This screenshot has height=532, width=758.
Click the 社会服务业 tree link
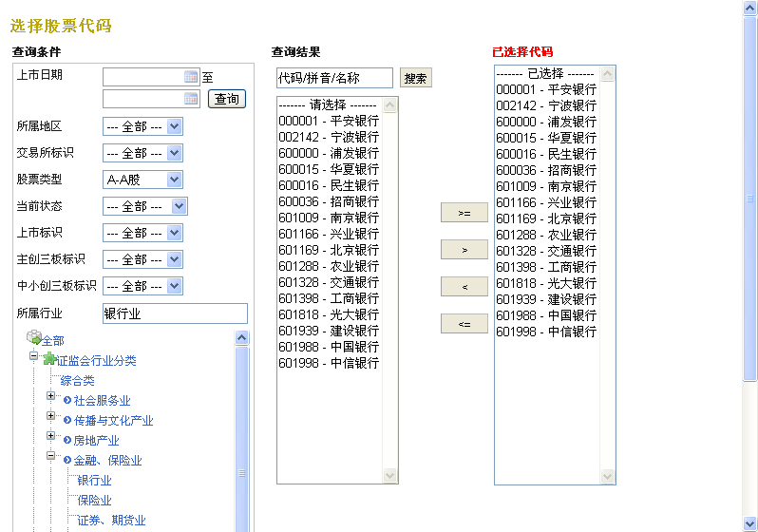pyautogui.click(x=102, y=401)
